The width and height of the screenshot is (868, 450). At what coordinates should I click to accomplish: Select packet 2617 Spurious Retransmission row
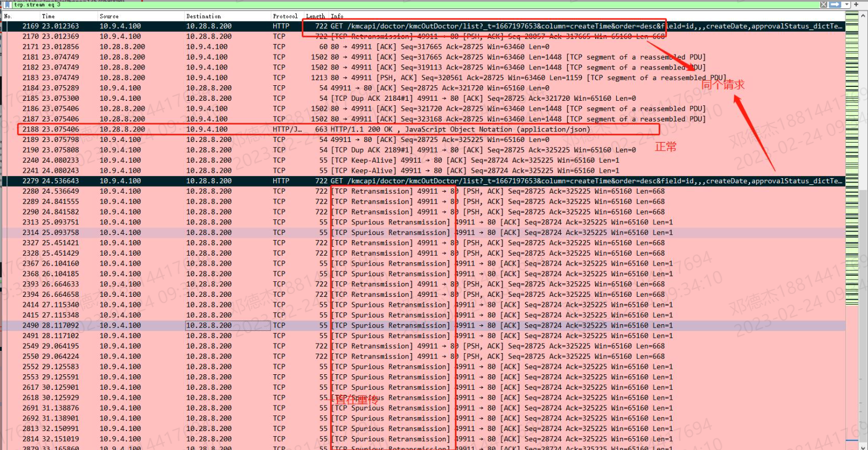(423, 387)
